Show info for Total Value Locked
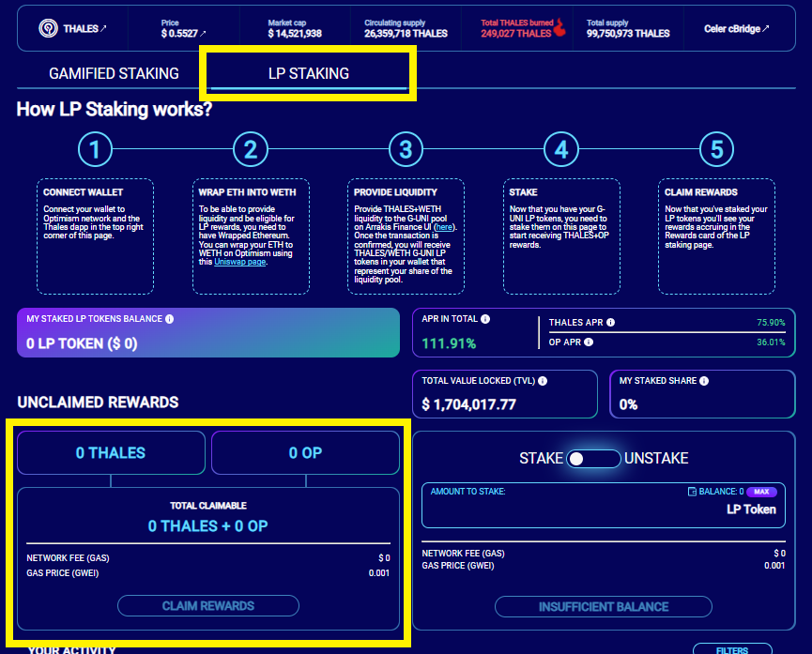Screen dimensions: 812x654 (x=543, y=381)
